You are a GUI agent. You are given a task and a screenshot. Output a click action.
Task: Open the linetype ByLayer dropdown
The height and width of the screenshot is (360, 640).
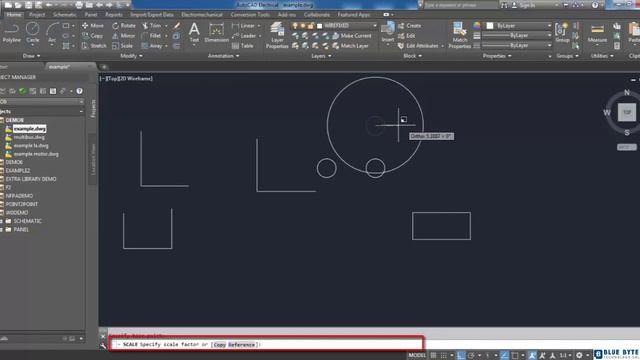[517, 45]
